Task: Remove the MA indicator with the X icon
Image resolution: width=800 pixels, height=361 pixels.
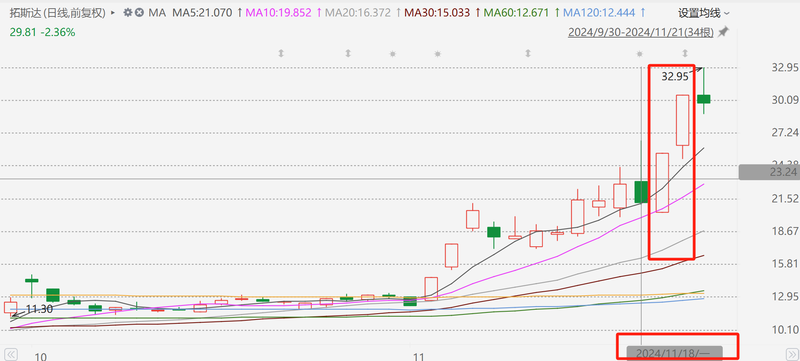Action: pyautogui.click(x=138, y=13)
